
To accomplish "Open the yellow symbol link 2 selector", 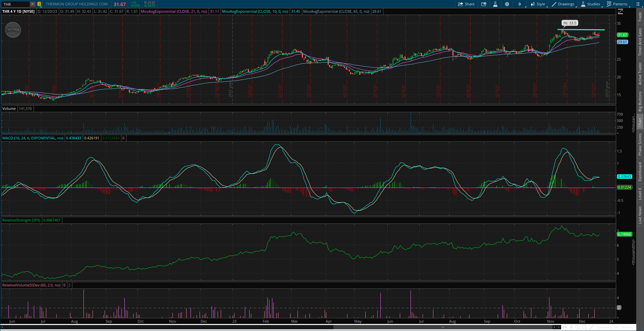I will 39,4.
